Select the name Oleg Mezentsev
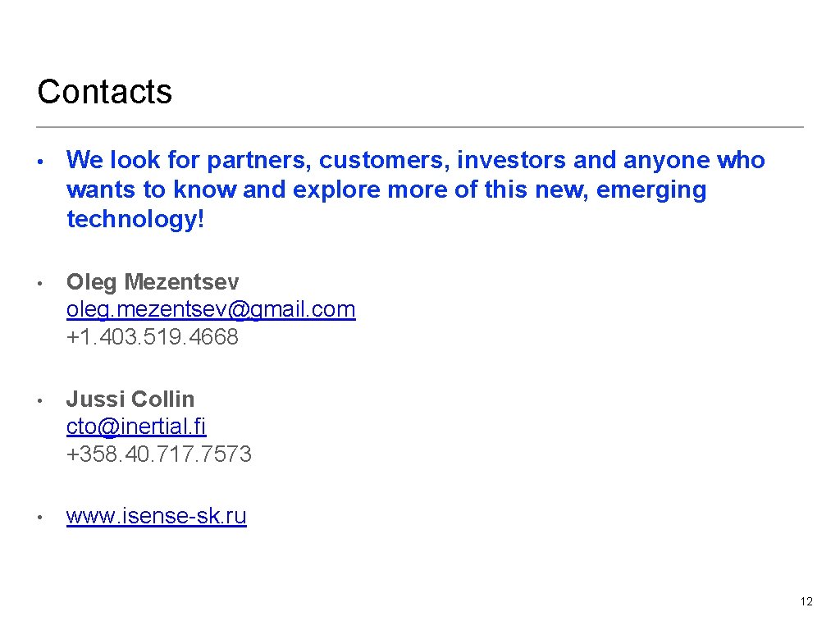This screenshot has height=630, width=840. 153,282
